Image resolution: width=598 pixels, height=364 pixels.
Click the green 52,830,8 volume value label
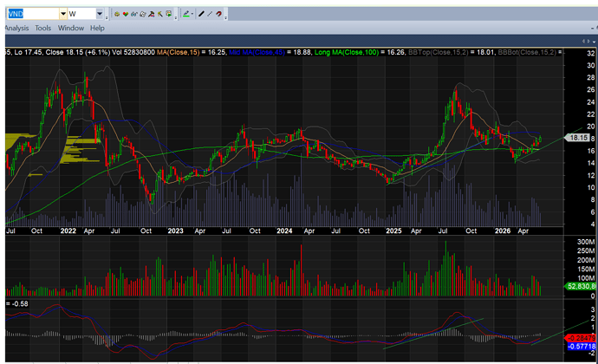coord(581,286)
